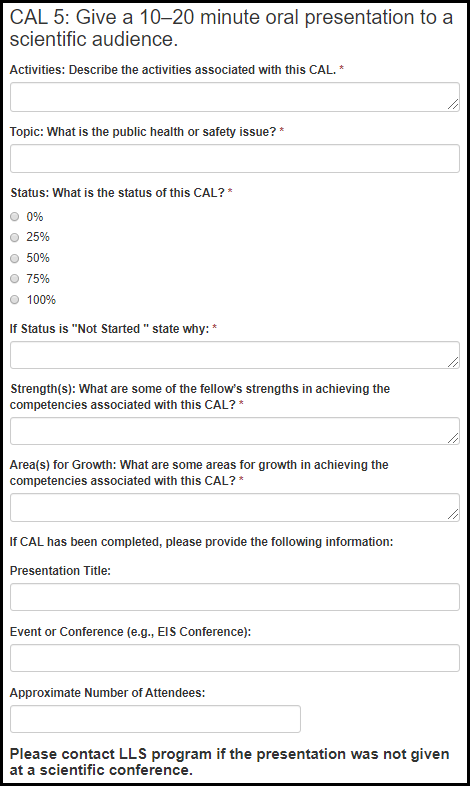This screenshot has width=470, height=786.
Task: Click the Event or Conference input field
Action: coord(234,658)
